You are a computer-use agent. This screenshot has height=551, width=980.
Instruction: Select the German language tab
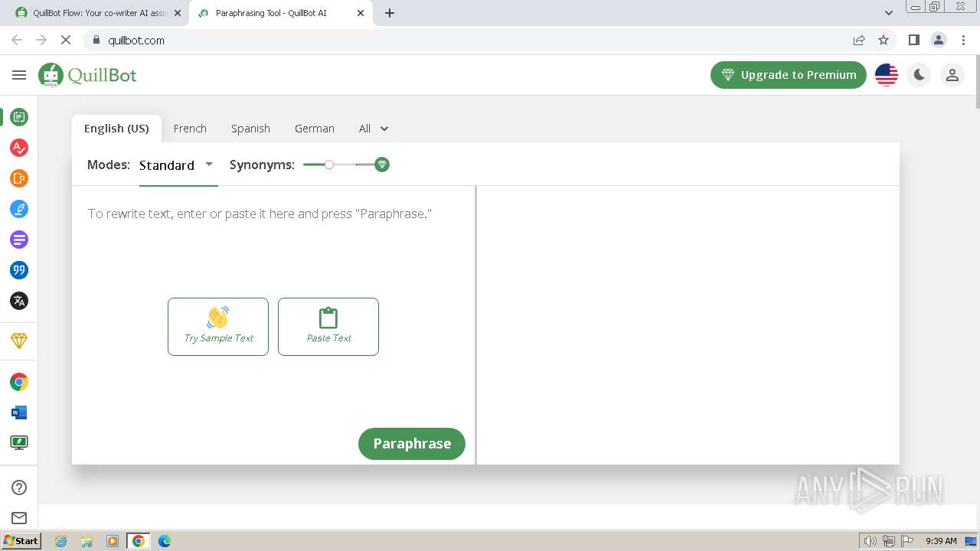pos(315,129)
